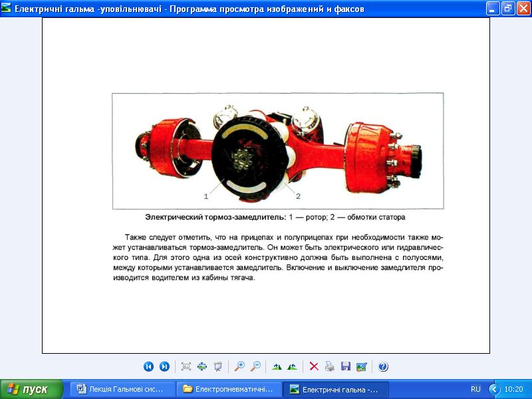Open viewer Help

pos(383,366)
